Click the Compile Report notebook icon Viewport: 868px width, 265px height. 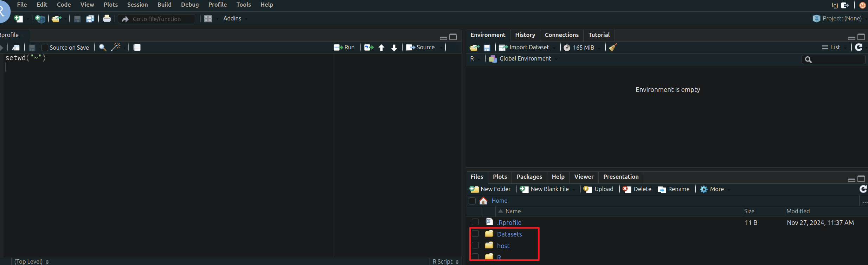(137, 48)
